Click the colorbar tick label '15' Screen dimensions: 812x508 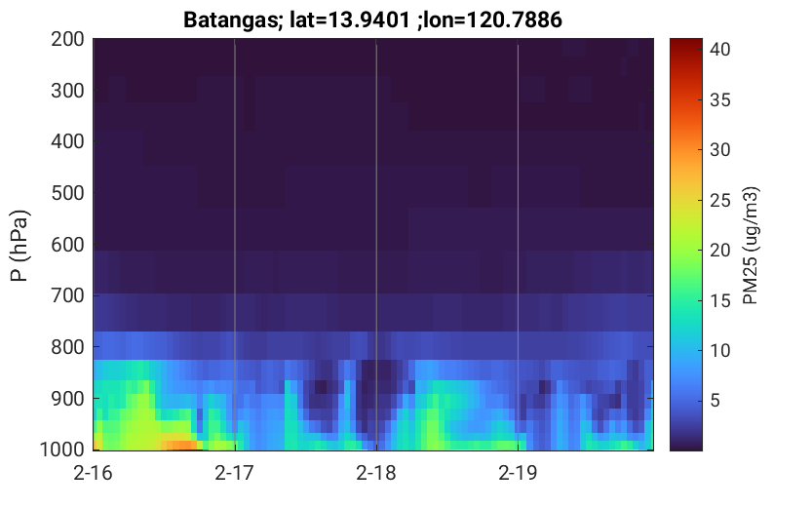(719, 301)
